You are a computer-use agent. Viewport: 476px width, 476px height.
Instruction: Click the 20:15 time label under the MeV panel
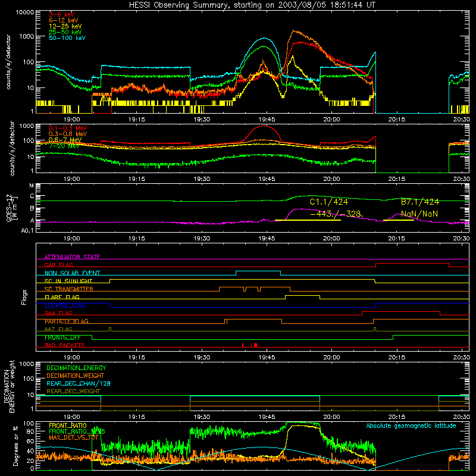point(396,179)
